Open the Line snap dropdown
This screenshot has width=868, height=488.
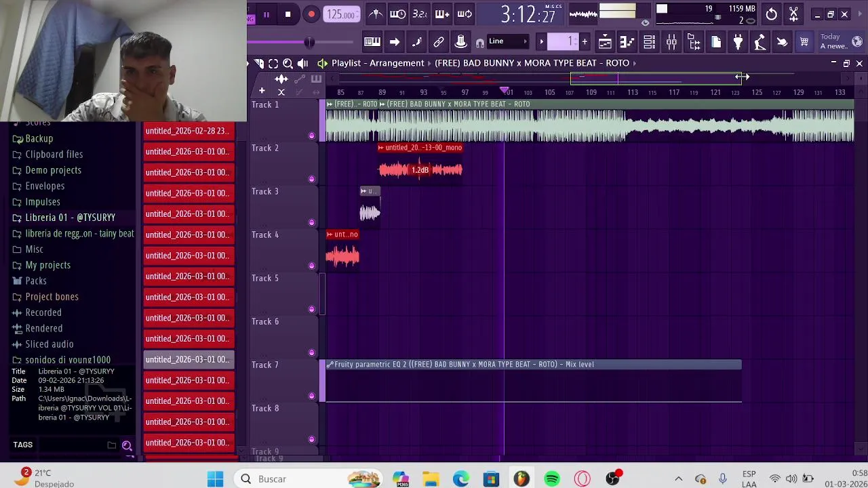coord(508,41)
